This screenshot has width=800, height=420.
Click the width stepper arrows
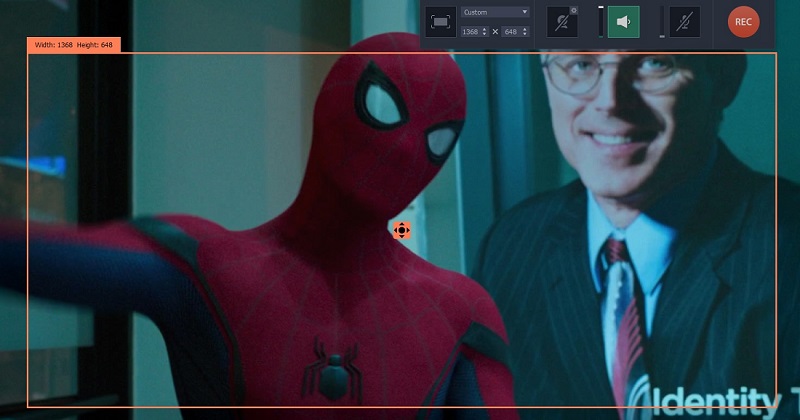(485, 32)
